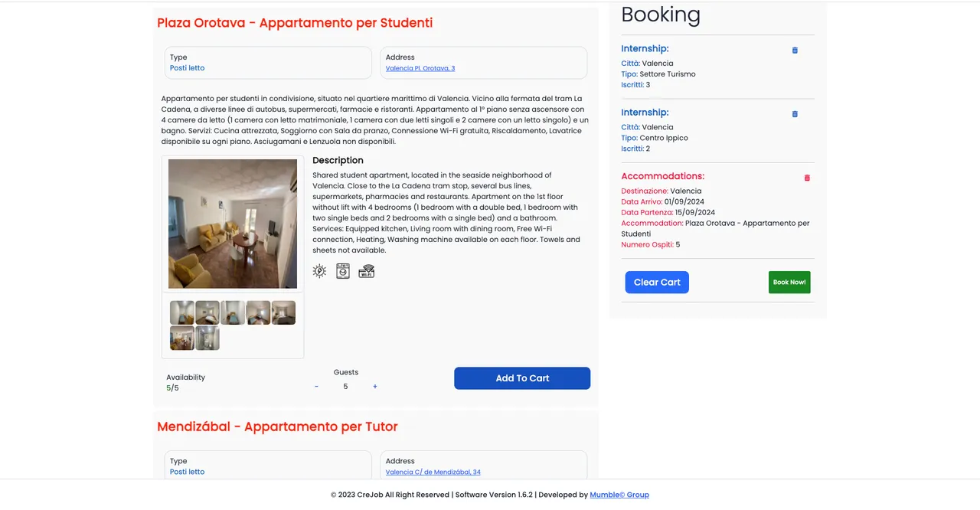This screenshot has width=980, height=510.
Task: Delete the Settore Turismo internship via trash icon
Action: (794, 50)
